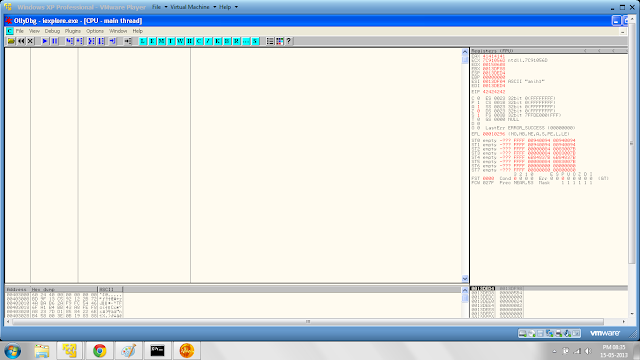Open the Options menu
The height and width of the screenshot is (360, 640).
(x=95, y=31)
